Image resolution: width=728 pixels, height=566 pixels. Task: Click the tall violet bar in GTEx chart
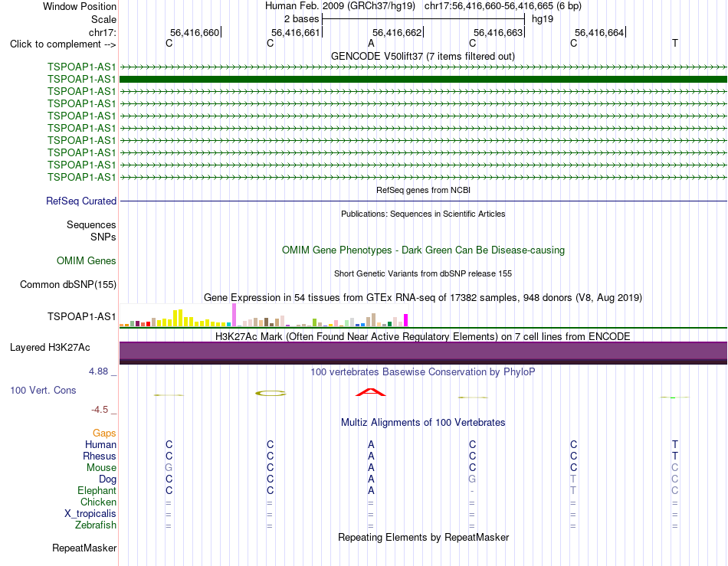234,315
